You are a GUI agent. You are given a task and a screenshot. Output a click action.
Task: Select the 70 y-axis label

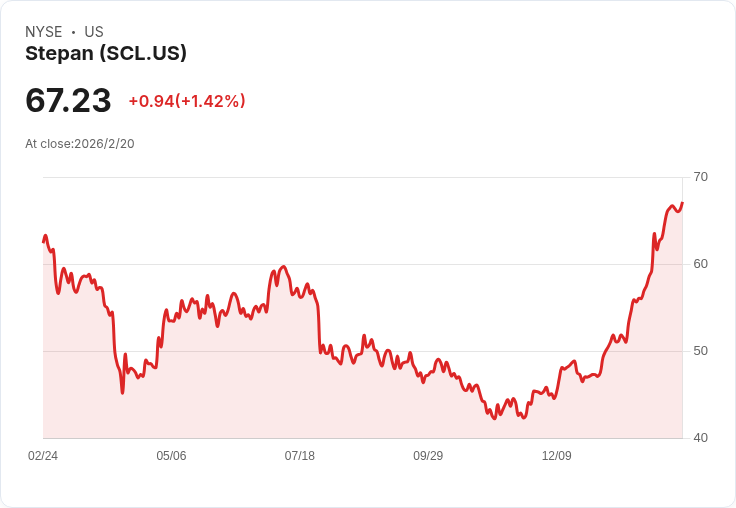(x=700, y=177)
